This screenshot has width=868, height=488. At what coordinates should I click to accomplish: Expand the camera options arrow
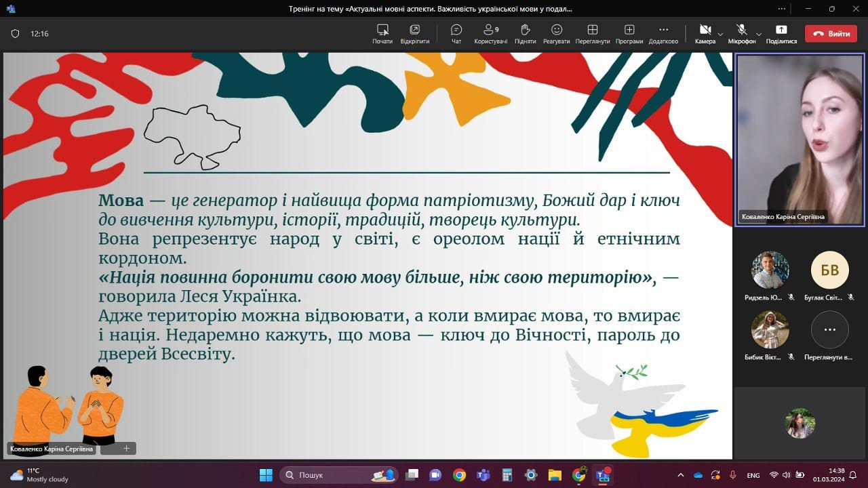[720, 33]
